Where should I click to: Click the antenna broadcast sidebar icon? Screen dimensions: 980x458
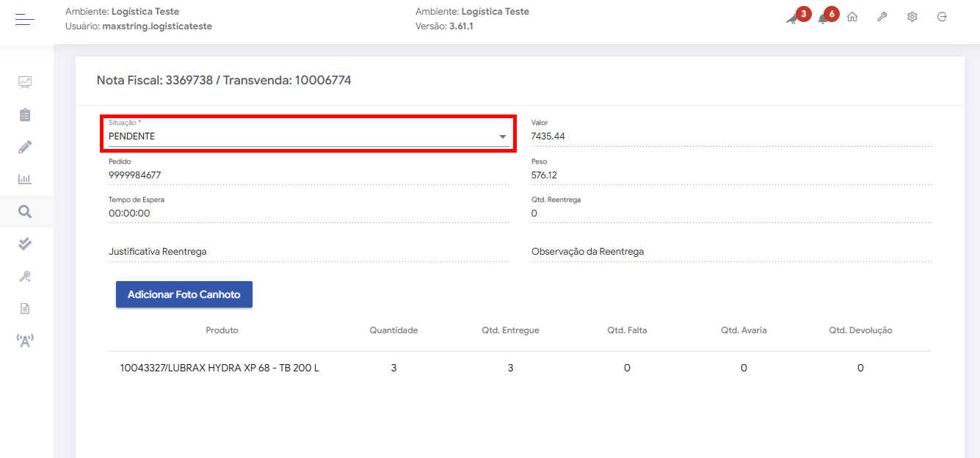[x=25, y=341]
